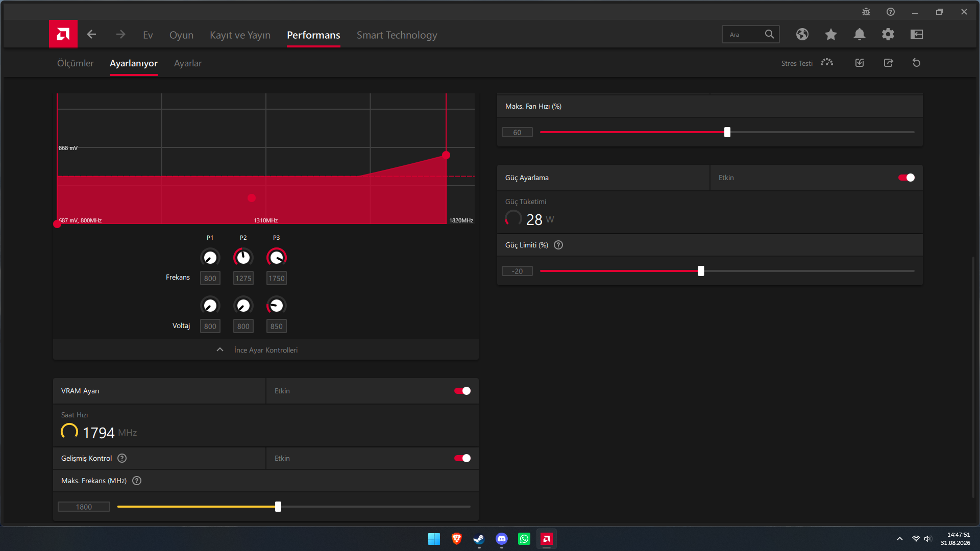The height and width of the screenshot is (551, 980).
Task: Click the P3 point on the voltage curve
Action: [x=446, y=155]
